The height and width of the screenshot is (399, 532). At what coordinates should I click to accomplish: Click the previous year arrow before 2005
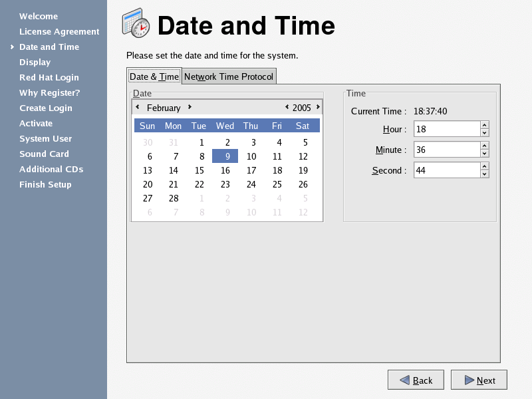(287, 107)
